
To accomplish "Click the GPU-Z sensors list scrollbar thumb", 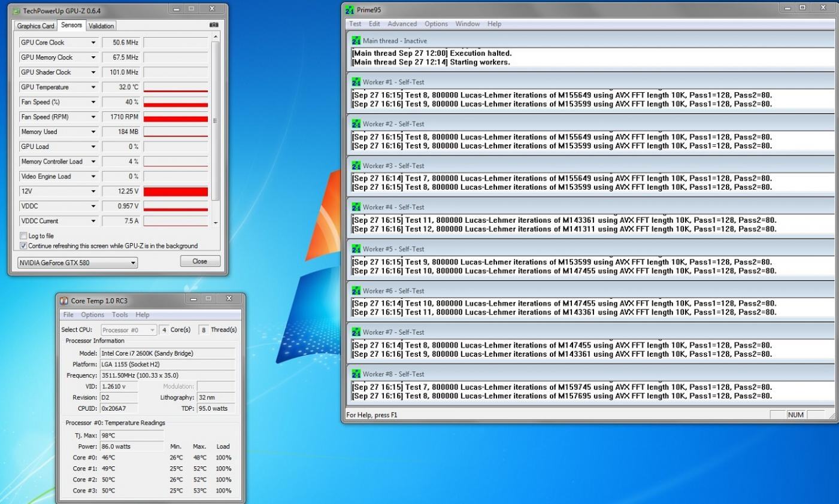I will (216, 120).
